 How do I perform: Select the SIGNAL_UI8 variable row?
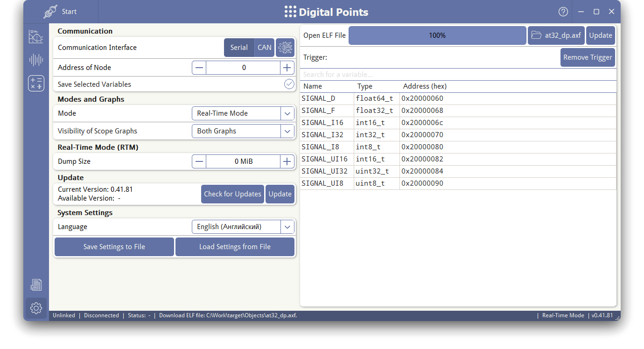click(x=458, y=183)
